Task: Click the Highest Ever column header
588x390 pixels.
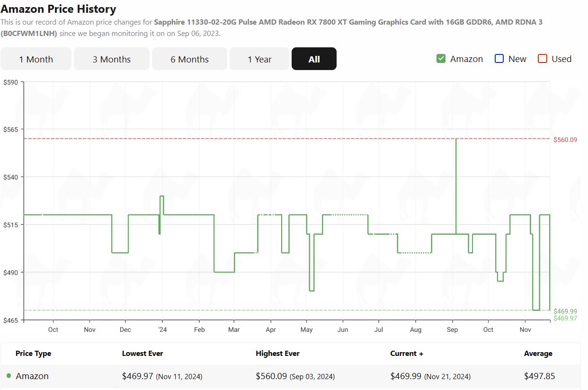Action: click(277, 354)
